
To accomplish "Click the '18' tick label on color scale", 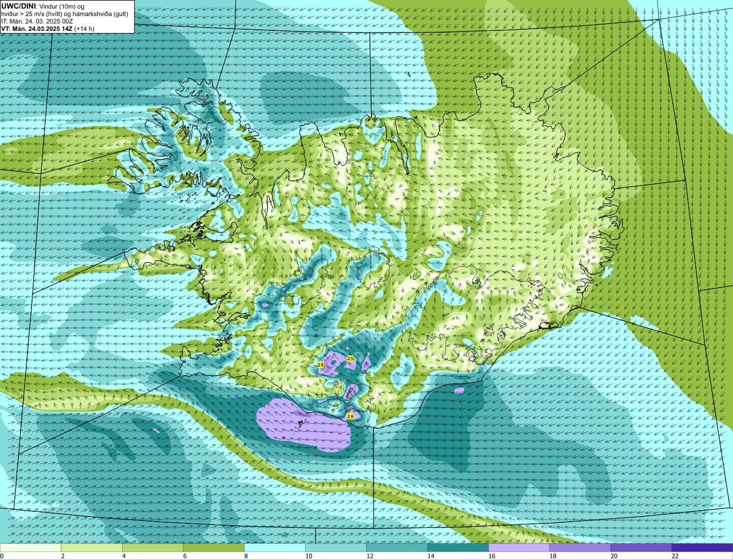I will click(x=553, y=556).
